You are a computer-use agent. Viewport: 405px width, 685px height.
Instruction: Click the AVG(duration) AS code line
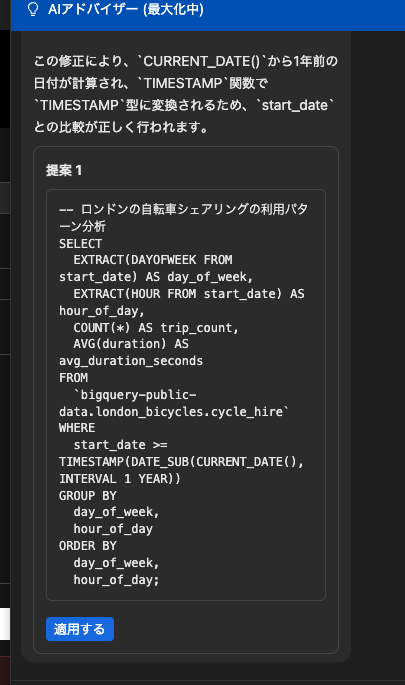pyautogui.click(x=131, y=344)
